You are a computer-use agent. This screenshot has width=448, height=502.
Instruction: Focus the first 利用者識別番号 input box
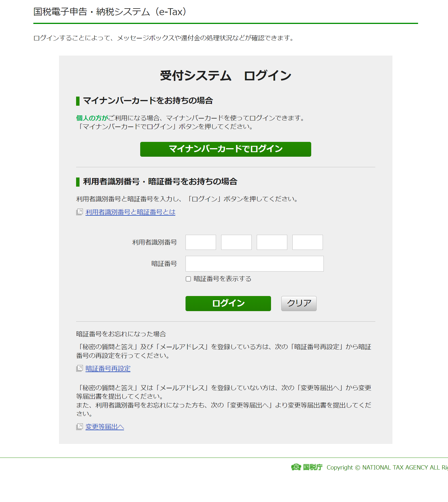[x=201, y=242]
